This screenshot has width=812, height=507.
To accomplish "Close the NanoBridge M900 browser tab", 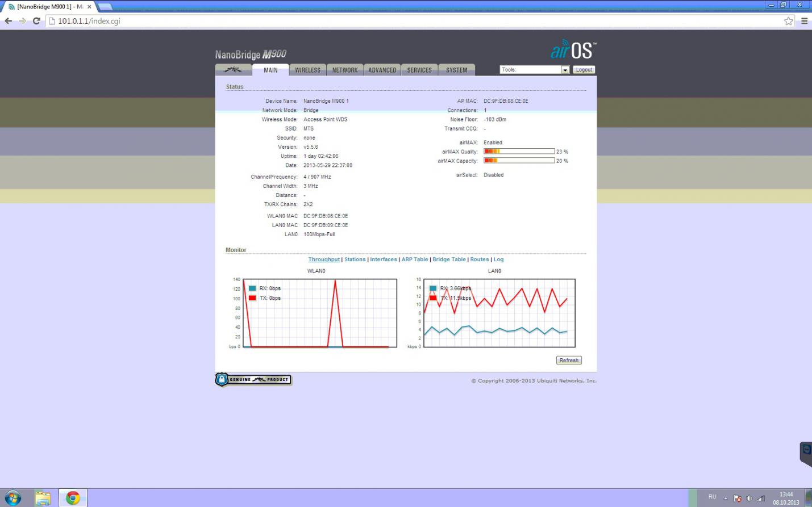I will pos(89,7).
